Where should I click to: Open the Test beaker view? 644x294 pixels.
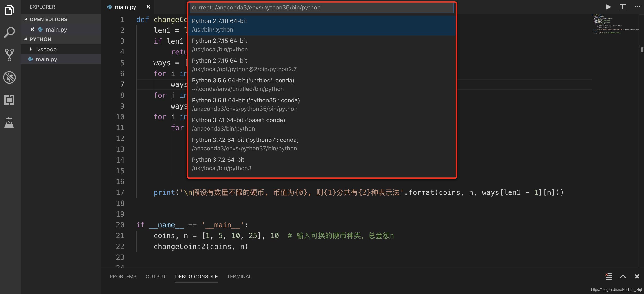(x=9, y=122)
